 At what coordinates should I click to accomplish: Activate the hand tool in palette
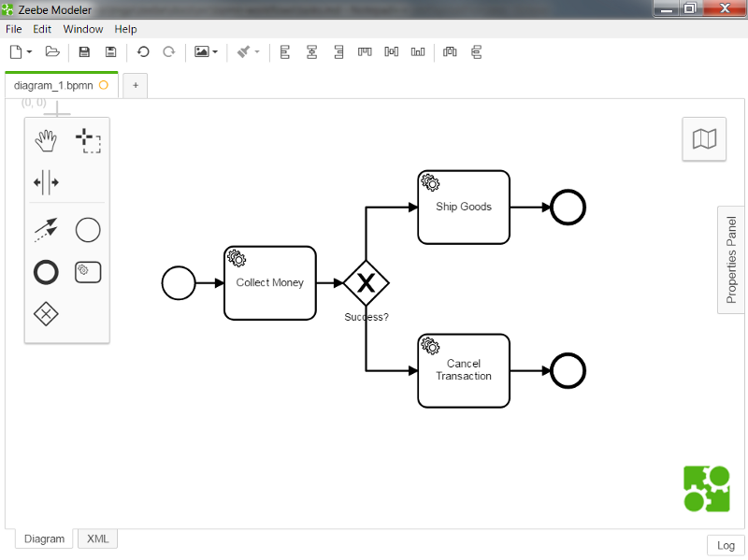pos(46,141)
